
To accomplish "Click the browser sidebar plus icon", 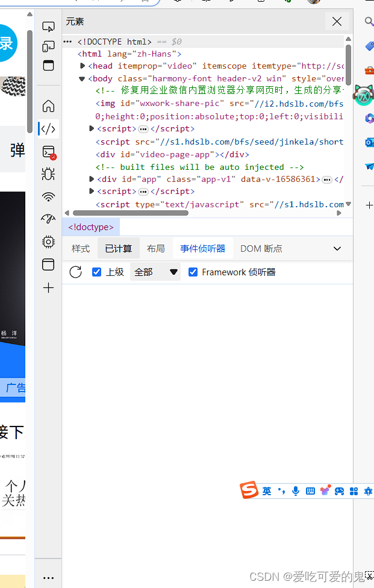I will pyautogui.click(x=369, y=205).
